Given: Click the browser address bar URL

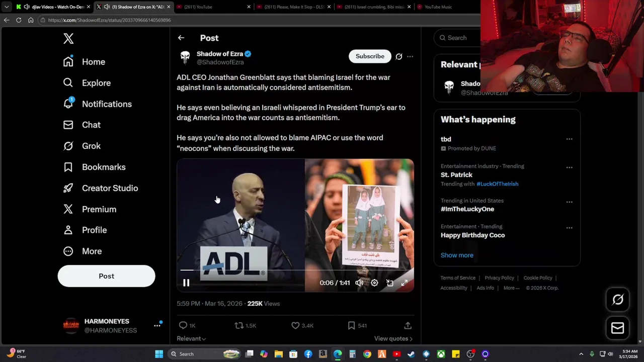Looking at the screenshot, I should tap(109, 20).
